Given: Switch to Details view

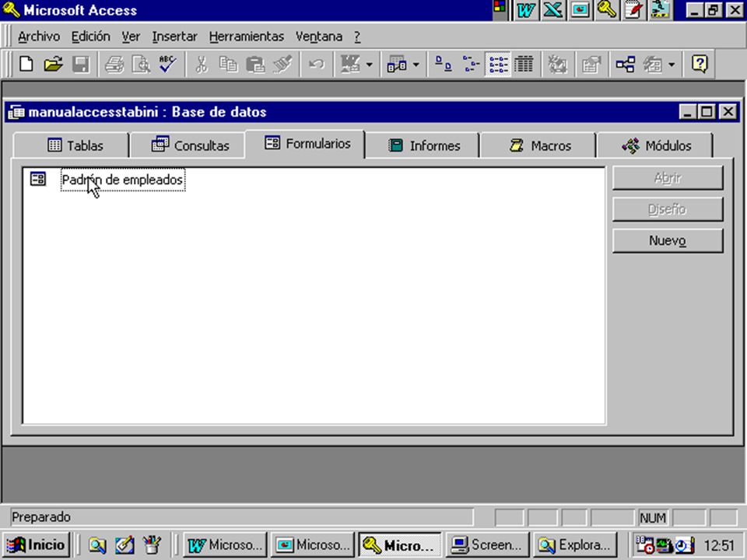Looking at the screenshot, I should [524, 64].
